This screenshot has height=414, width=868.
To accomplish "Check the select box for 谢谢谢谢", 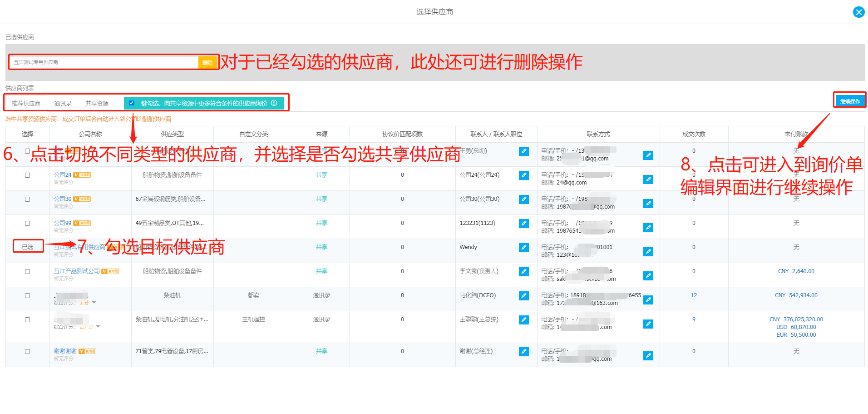I will pyautogui.click(x=27, y=351).
